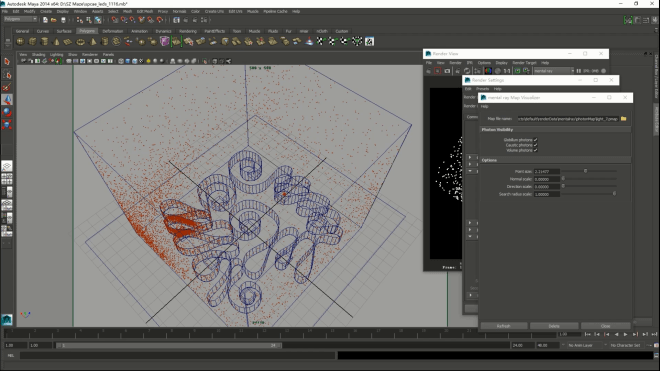Create a polygon pyramid from the shelf

tap(93, 41)
